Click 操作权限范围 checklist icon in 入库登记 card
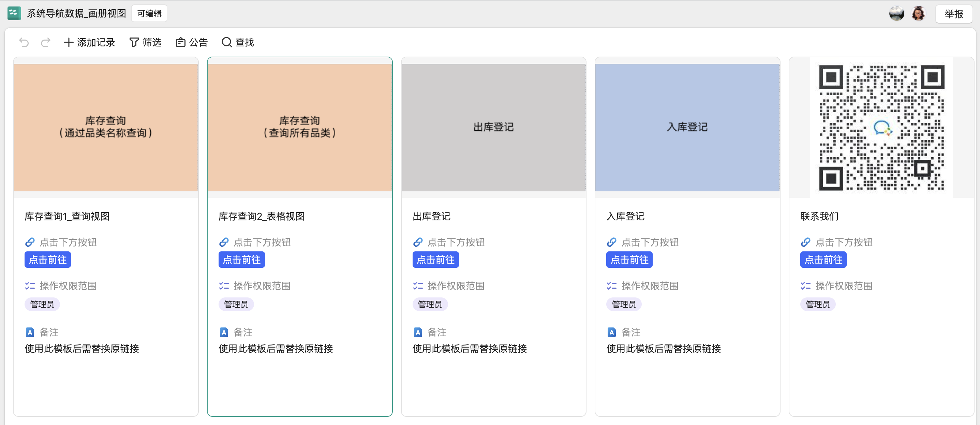The image size is (980, 425). pos(612,286)
